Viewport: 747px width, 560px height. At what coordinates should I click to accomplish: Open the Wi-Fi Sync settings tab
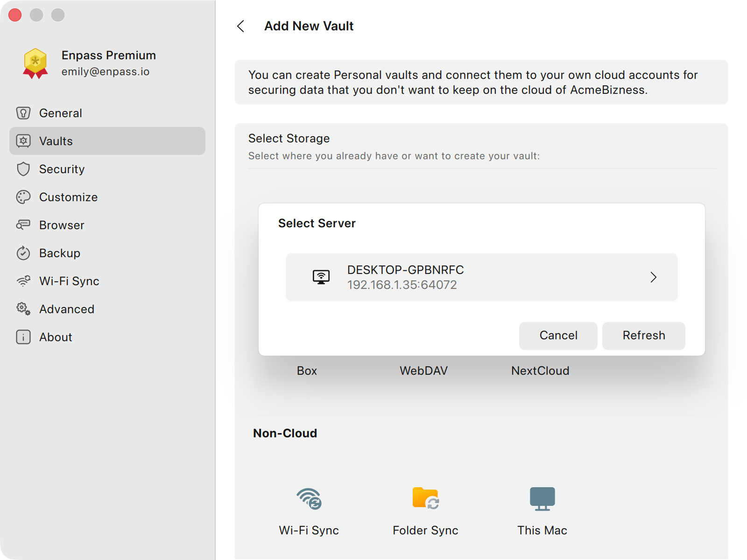coord(107,281)
